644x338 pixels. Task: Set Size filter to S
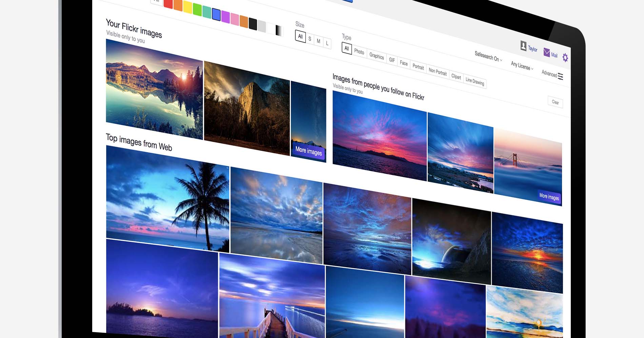click(310, 39)
